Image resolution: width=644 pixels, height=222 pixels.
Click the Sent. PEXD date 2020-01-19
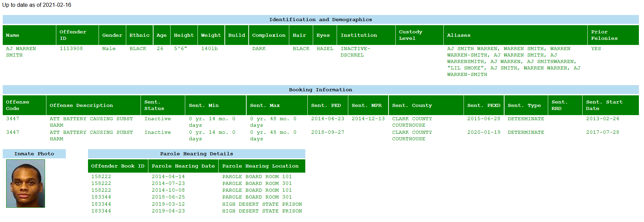click(x=484, y=132)
